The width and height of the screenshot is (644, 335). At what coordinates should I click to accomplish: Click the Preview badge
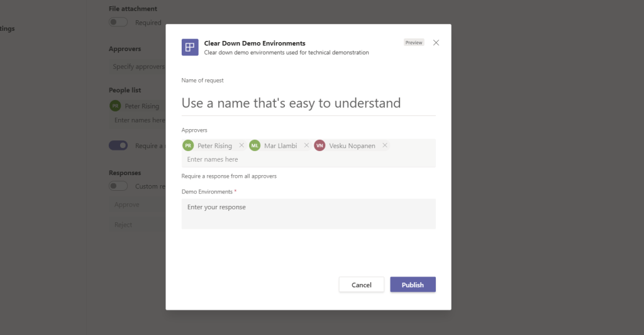[414, 43]
